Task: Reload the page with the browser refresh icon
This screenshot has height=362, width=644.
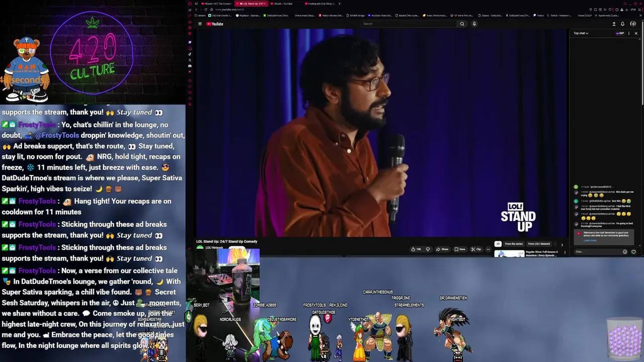Action: (206, 10)
